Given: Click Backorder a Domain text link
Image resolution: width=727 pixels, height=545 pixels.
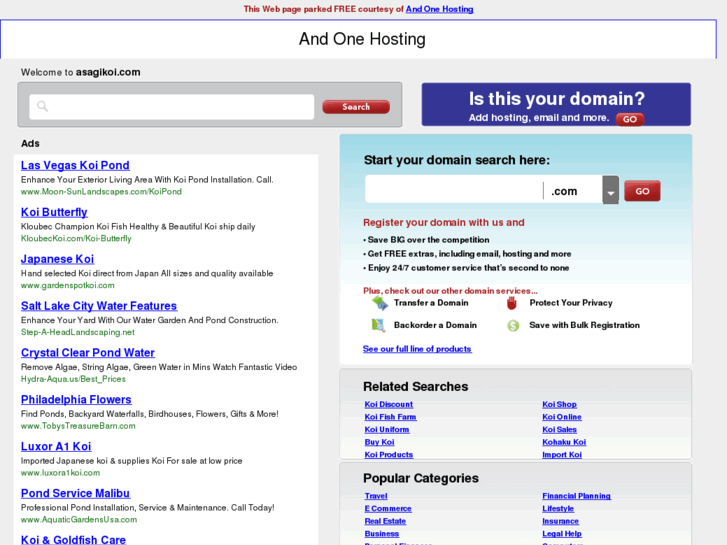Looking at the screenshot, I should point(435,325).
